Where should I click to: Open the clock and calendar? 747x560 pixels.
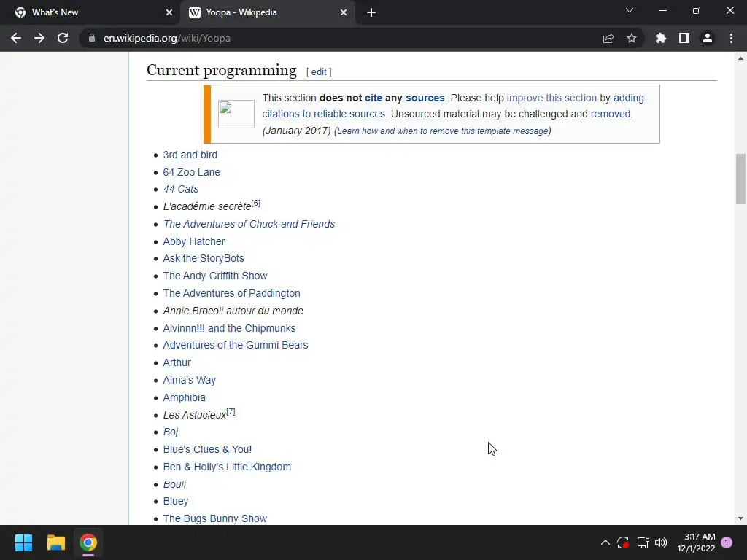click(696, 542)
